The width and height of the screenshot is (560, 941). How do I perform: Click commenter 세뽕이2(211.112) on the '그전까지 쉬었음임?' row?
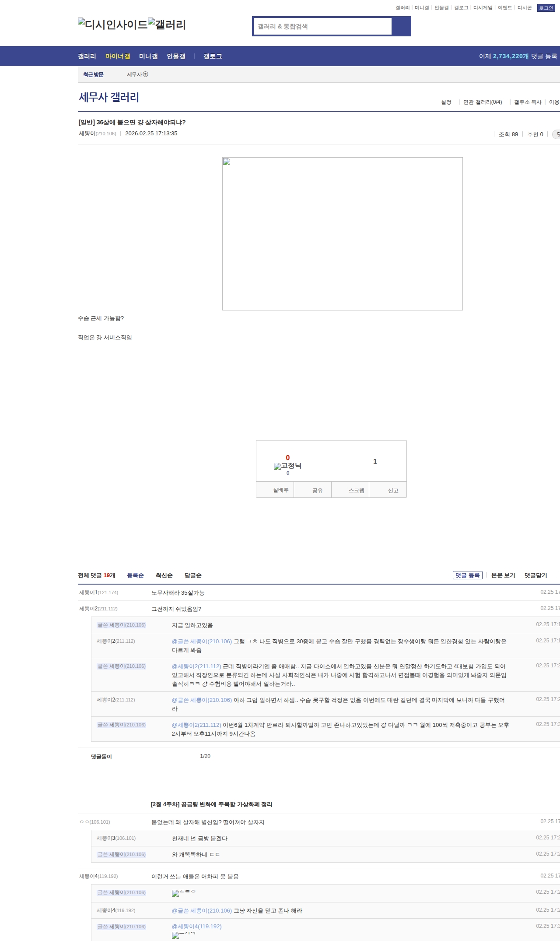tap(98, 609)
